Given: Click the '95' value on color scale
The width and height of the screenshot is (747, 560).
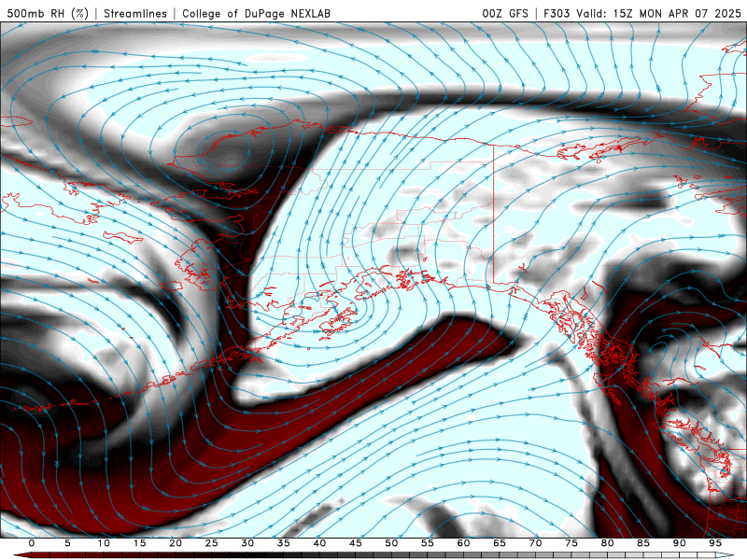Looking at the screenshot, I should tap(715, 543).
